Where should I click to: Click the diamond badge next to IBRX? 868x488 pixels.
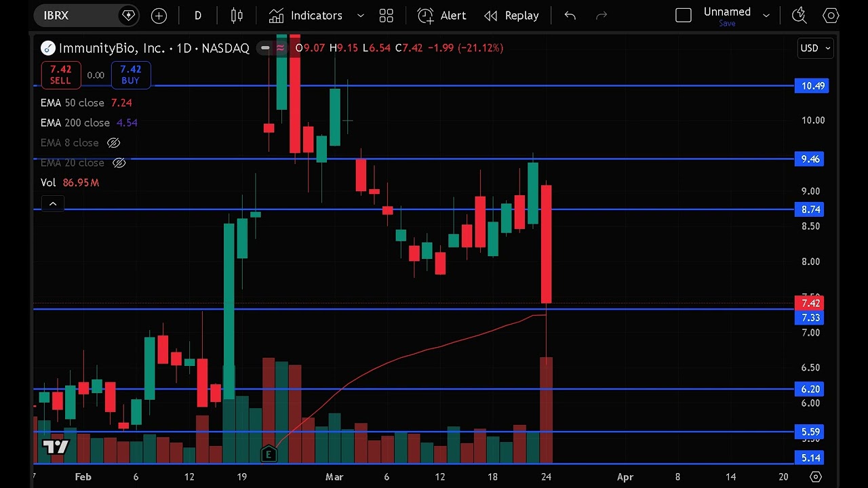point(127,15)
